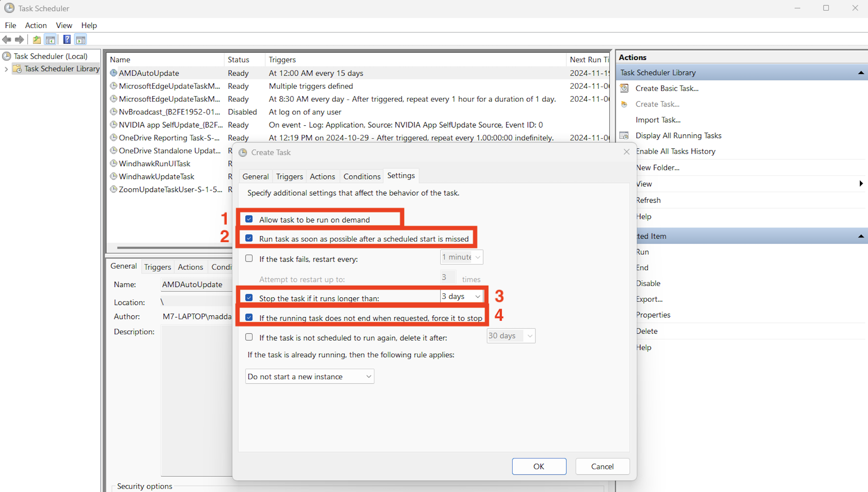The height and width of the screenshot is (492, 868).
Task: Click the Create Basic Task icon
Action: tap(624, 88)
